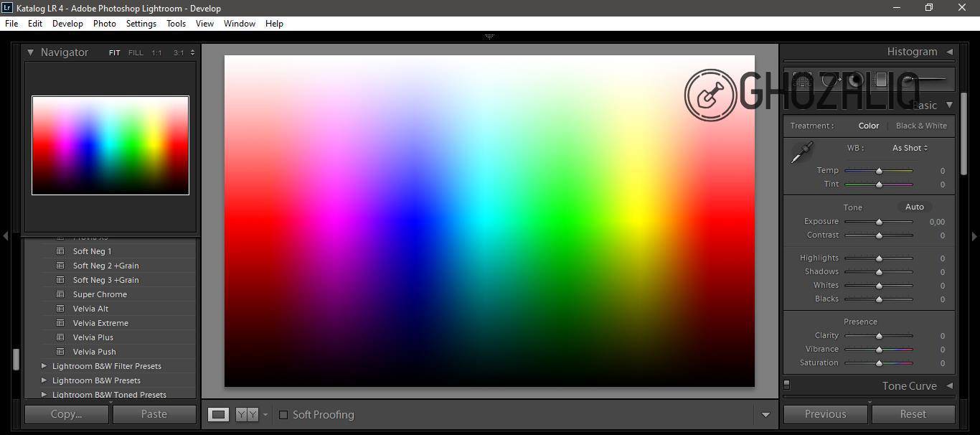Screen dimensions: 980x435
Task: Activate the Spot Removal tool
Action: click(x=831, y=80)
